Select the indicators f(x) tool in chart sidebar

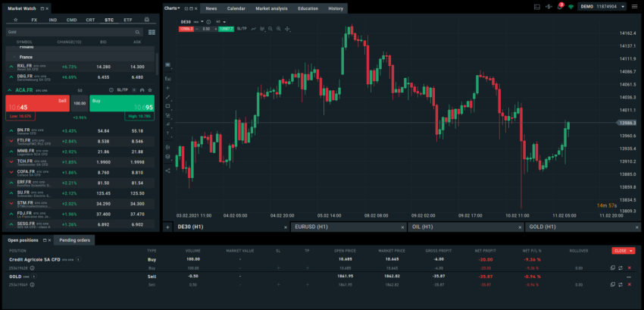(x=168, y=78)
